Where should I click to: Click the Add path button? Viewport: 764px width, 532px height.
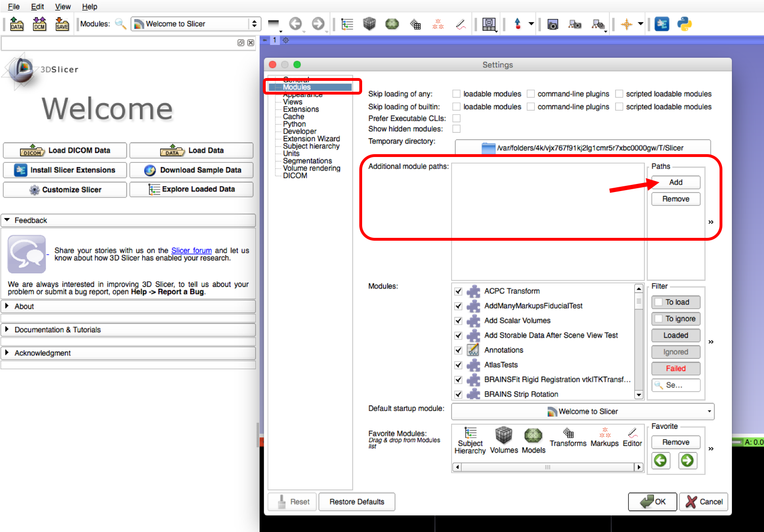676,183
